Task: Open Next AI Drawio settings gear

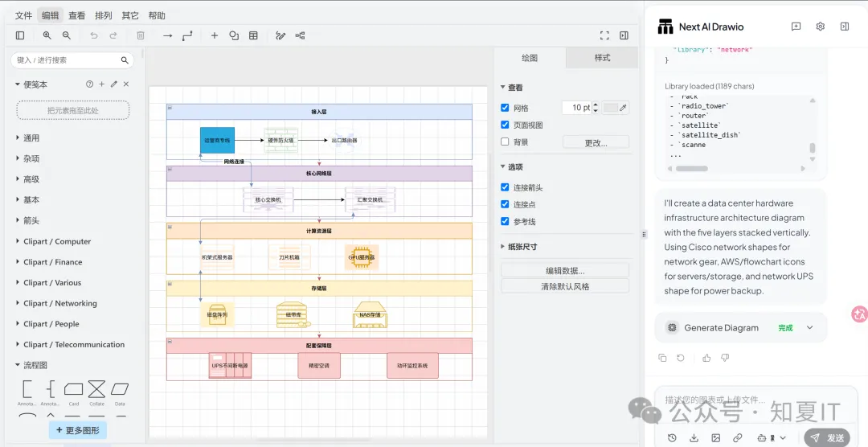Action: point(821,27)
